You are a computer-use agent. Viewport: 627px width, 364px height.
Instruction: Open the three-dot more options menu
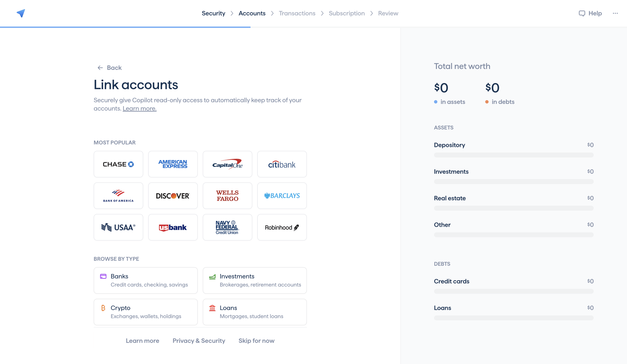615,13
